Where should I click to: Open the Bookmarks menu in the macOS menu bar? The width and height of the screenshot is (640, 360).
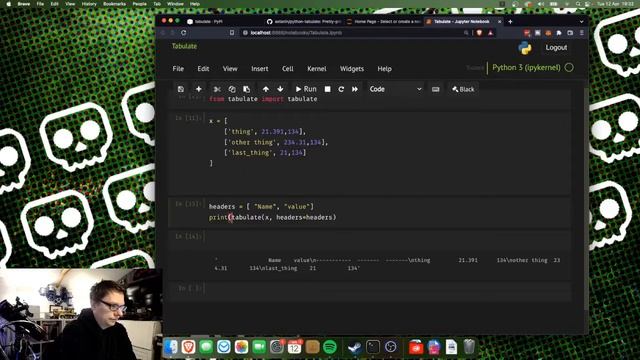pos(114,4)
